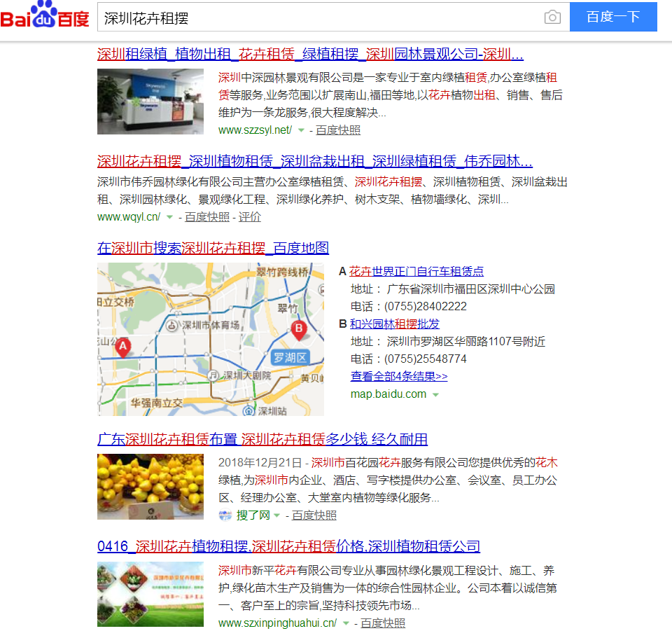The width and height of the screenshot is (672, 638).
Task: Click 评价 link next to www.wqyl.cn
Action: tap(249, 217)
